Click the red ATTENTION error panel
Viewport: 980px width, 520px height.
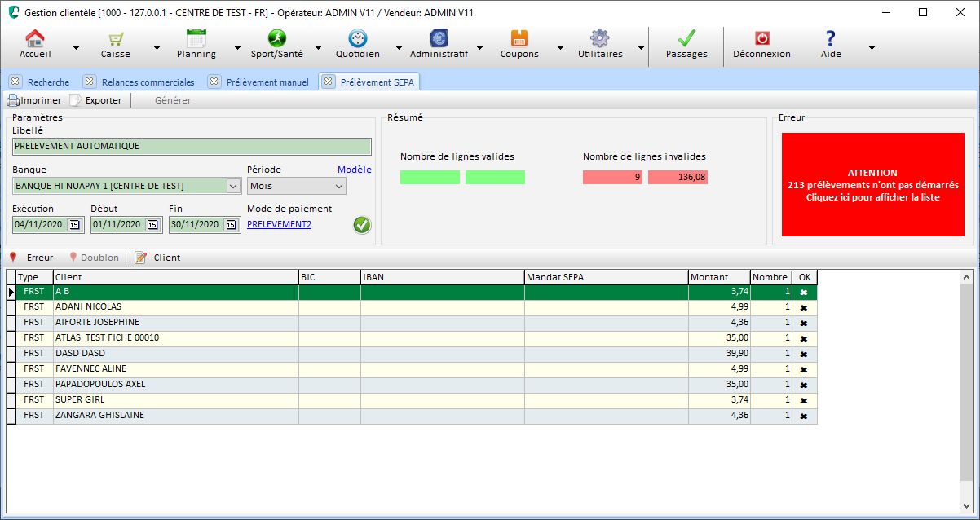872,185
